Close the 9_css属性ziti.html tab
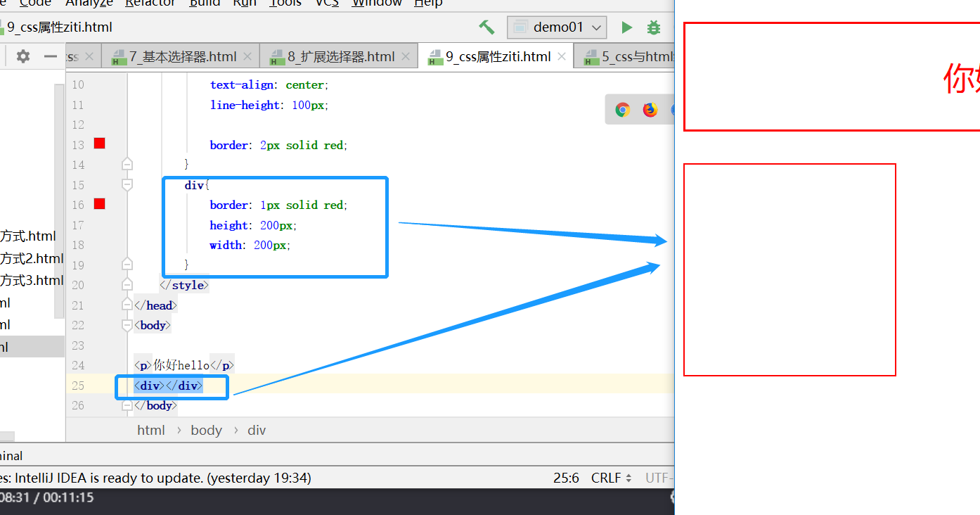Screen dimensions: 980x515 (x=562, y=57)
